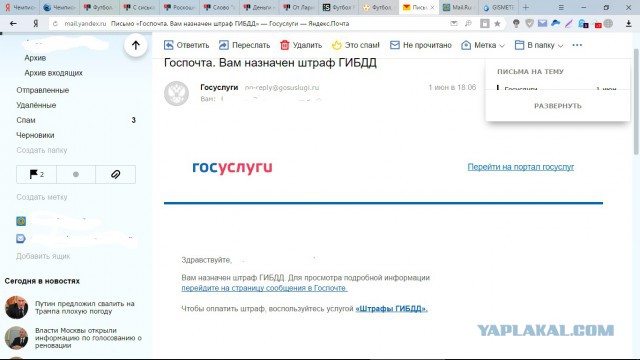This screenshot has width=640, height=360.
Task: Open the Отправленные folder
Action: point(42,90)
